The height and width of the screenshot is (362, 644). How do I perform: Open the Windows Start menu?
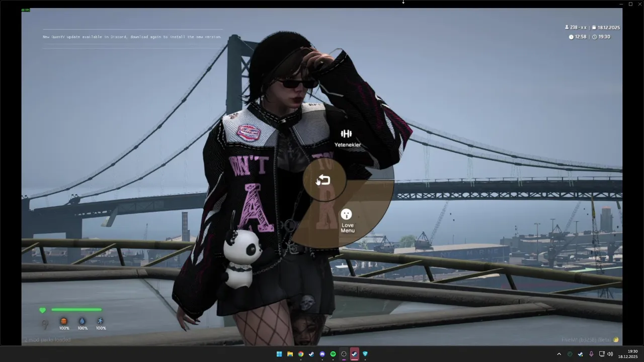point(279,354)
